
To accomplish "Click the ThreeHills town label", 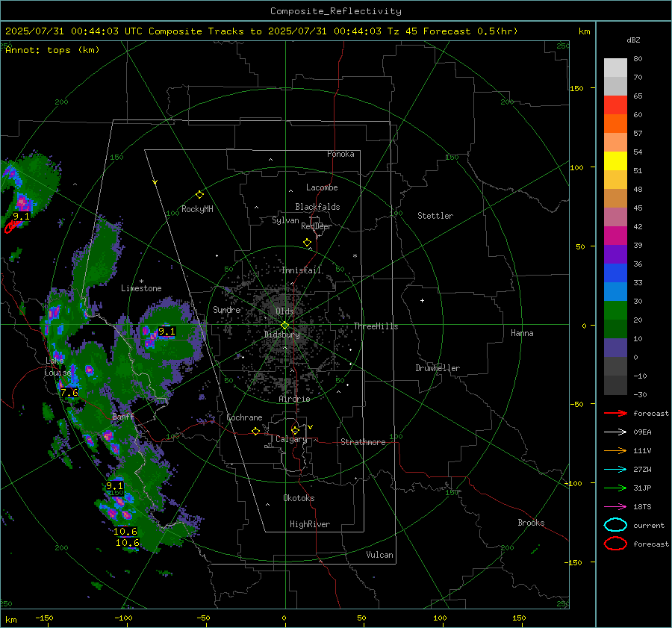I will point(376,326).
